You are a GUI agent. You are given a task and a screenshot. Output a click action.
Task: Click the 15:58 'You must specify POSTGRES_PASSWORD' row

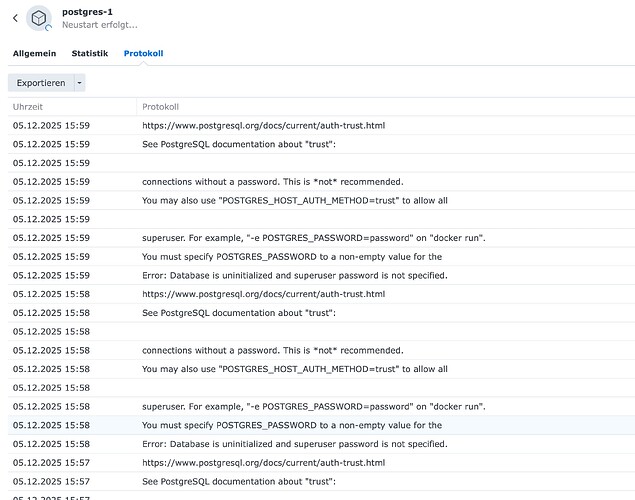coord(291,425)
